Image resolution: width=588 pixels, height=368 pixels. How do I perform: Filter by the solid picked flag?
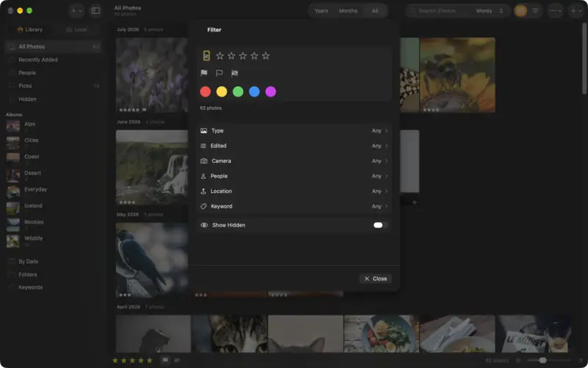204,73
